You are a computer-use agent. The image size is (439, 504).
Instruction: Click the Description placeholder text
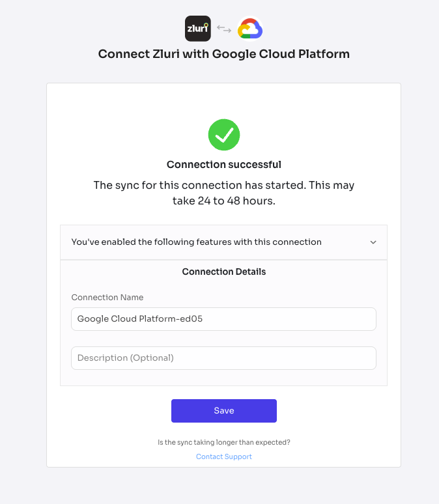tap(126, 358)
